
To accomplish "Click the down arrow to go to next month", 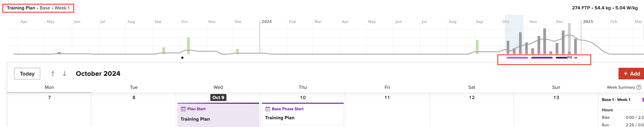I will click(x=65, y=74).
